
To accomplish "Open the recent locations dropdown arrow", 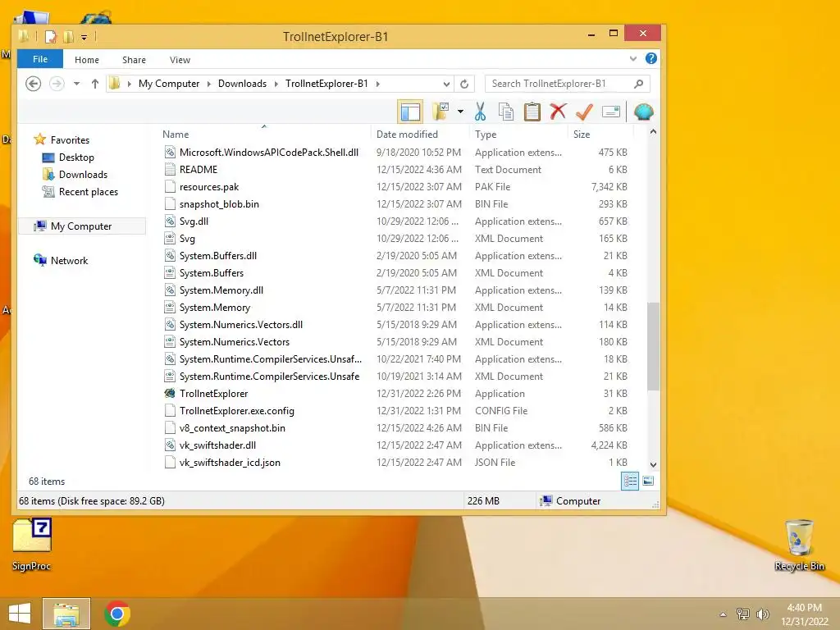I will [x=76, y=84].
